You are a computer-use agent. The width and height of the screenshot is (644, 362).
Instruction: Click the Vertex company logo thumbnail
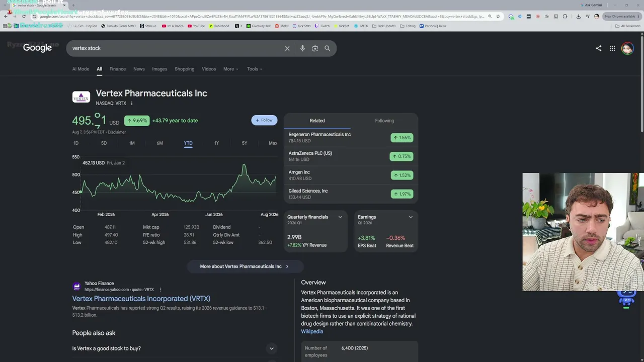click(81, 97)
